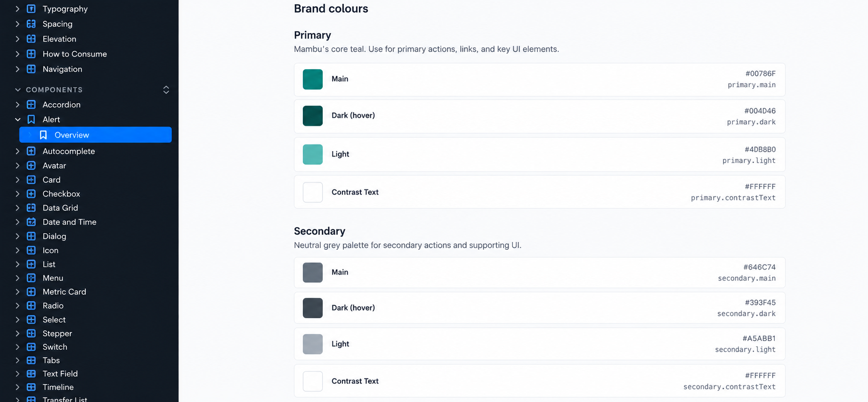
Task: Click the Spacing section icon
Action: [x=31, y=24]
